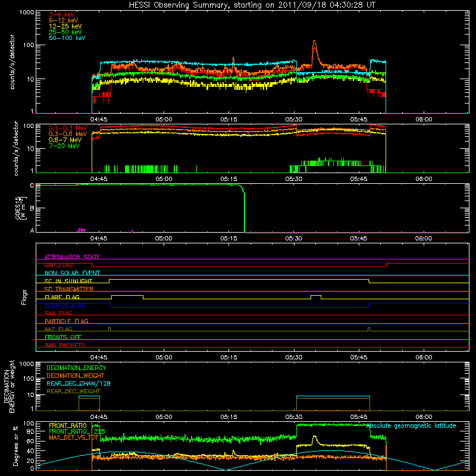
Task: Click the 05:45 tick under the GOES plot
Action: 359,239
